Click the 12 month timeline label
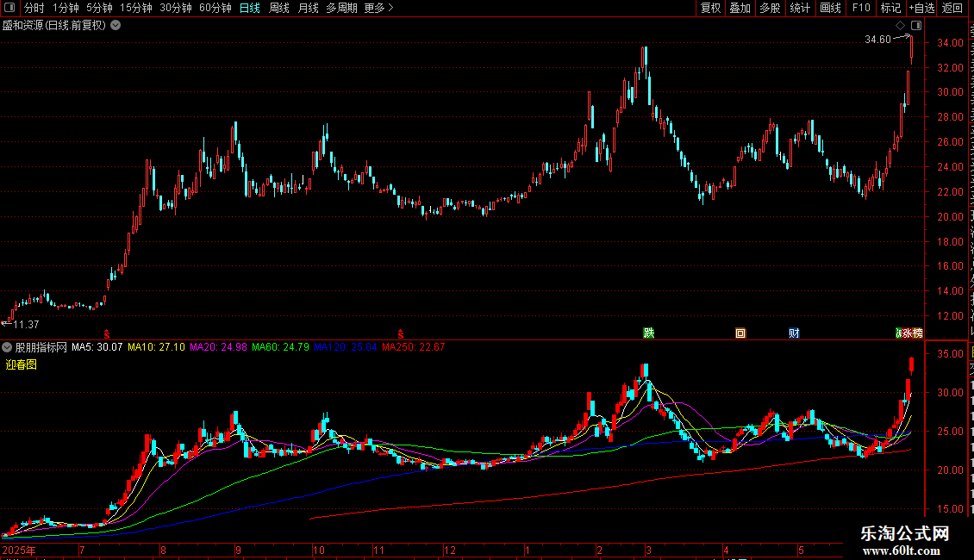 [x=450, y=550]
